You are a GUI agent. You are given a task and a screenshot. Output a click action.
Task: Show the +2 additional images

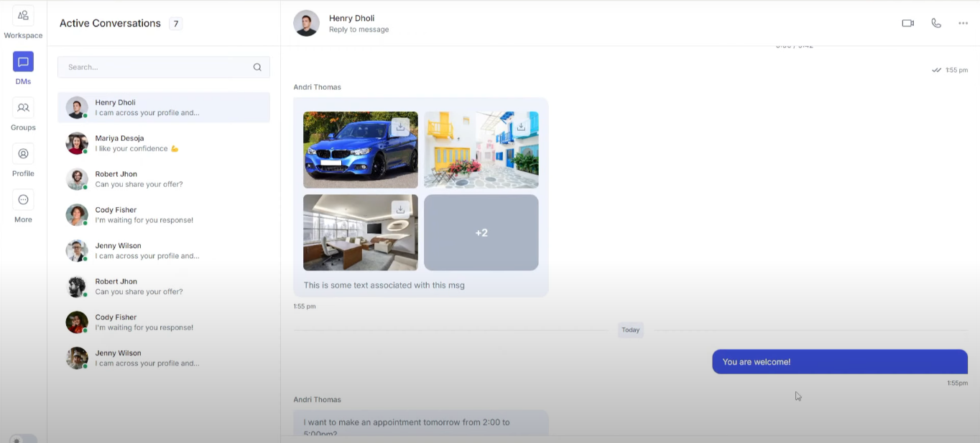pos(481,232)
